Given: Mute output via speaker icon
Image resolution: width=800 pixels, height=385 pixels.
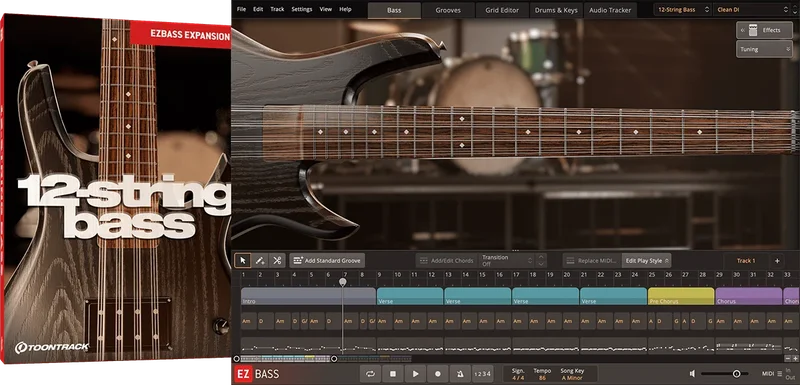Looking at the screenshot, I should [692, 374].
